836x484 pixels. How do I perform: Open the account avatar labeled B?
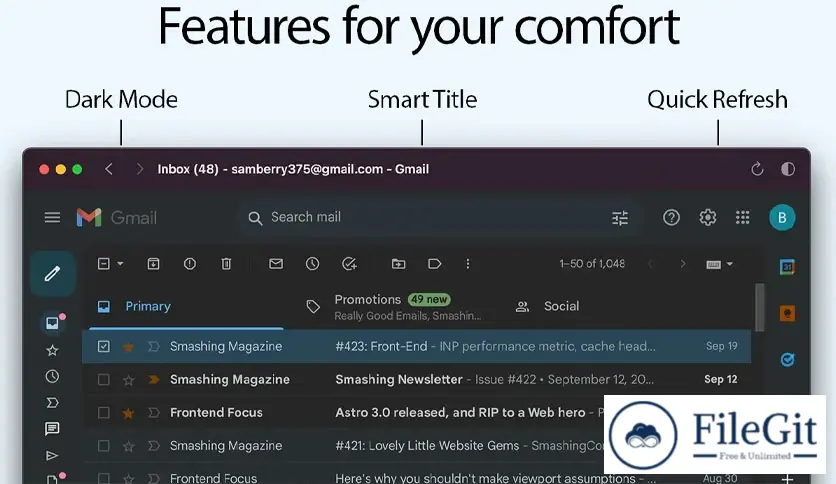point(782,217)
